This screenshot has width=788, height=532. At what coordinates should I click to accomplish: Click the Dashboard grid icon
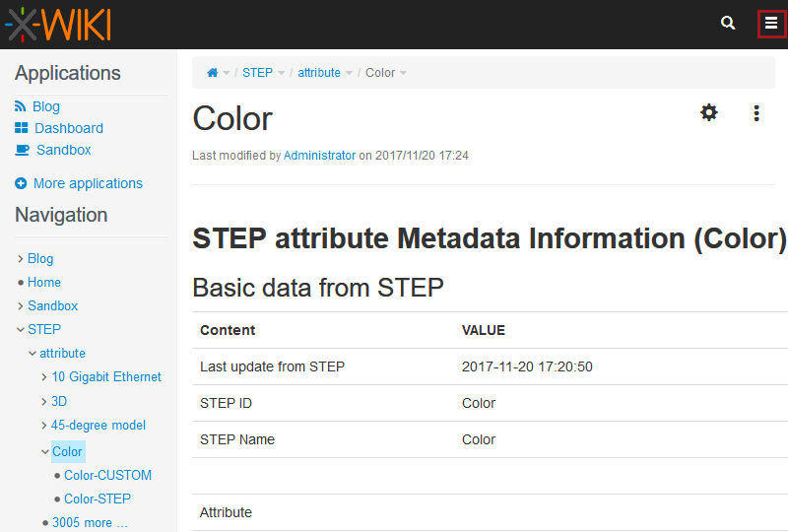(22, 128)
